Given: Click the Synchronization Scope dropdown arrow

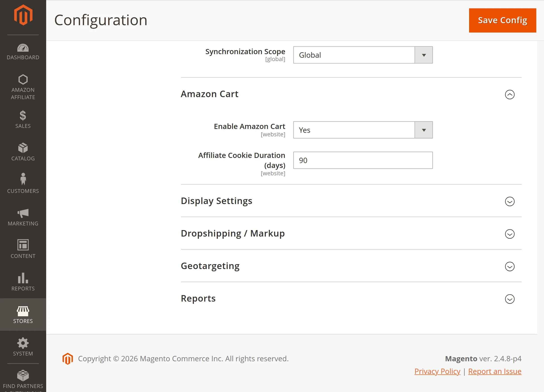Looking at the screenshot, I should click(x=424, y=55).
